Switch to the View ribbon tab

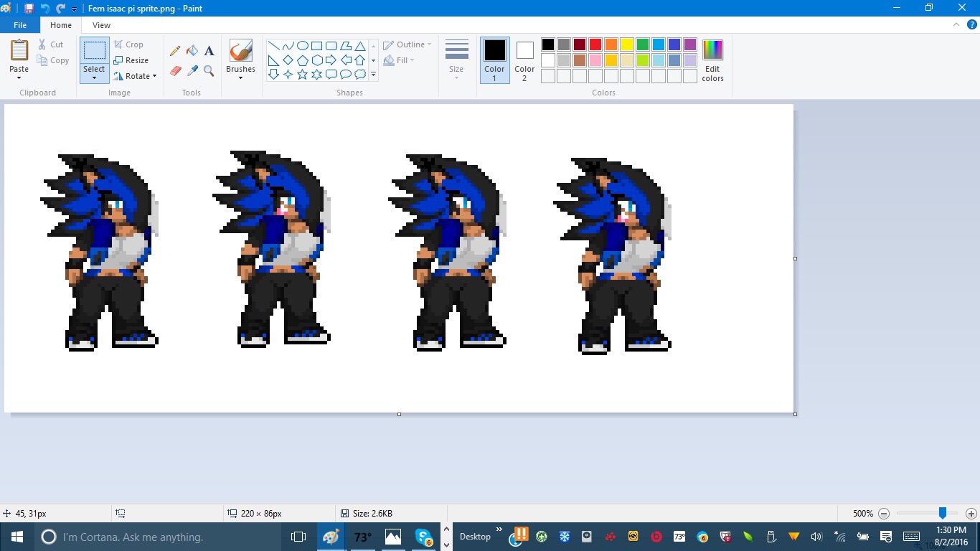pos(101,25)
